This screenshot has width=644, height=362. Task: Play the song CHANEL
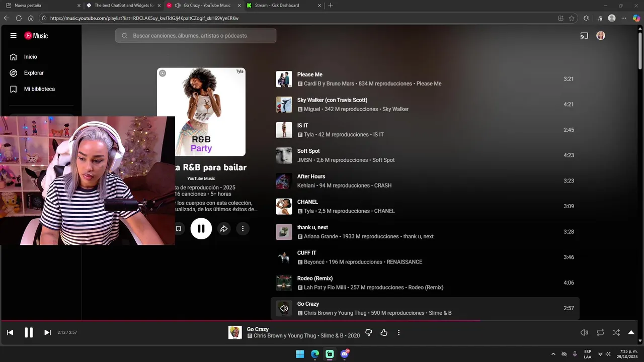tap(307, 202)
